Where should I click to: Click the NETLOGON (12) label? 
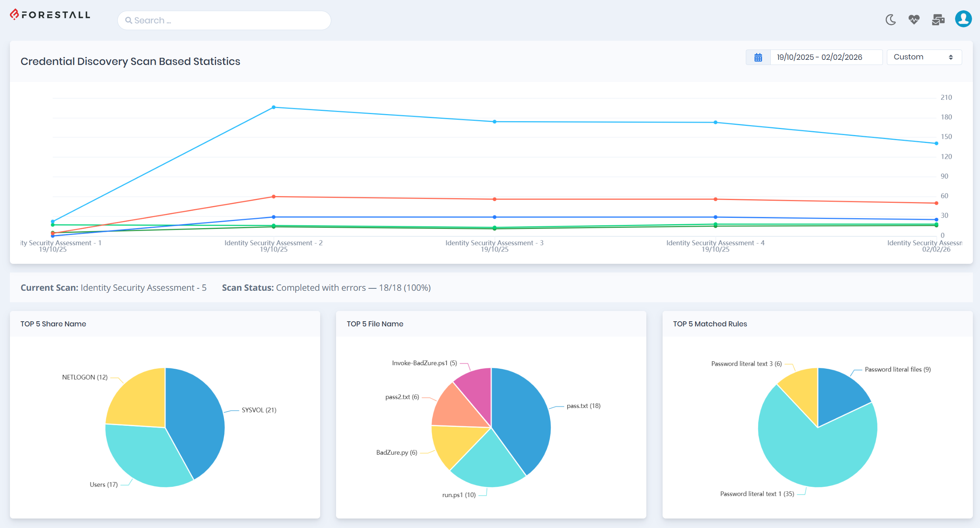click(x=85, y=377)
